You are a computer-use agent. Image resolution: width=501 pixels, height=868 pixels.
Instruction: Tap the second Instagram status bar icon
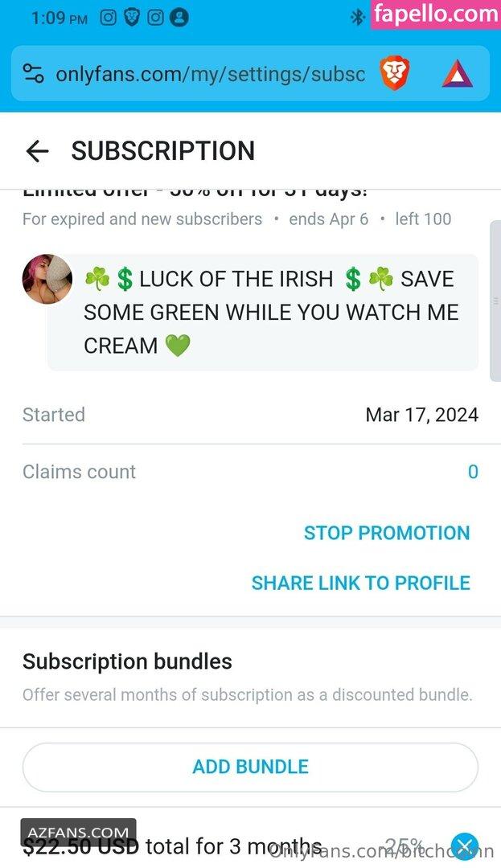click(x=155, y=18)
